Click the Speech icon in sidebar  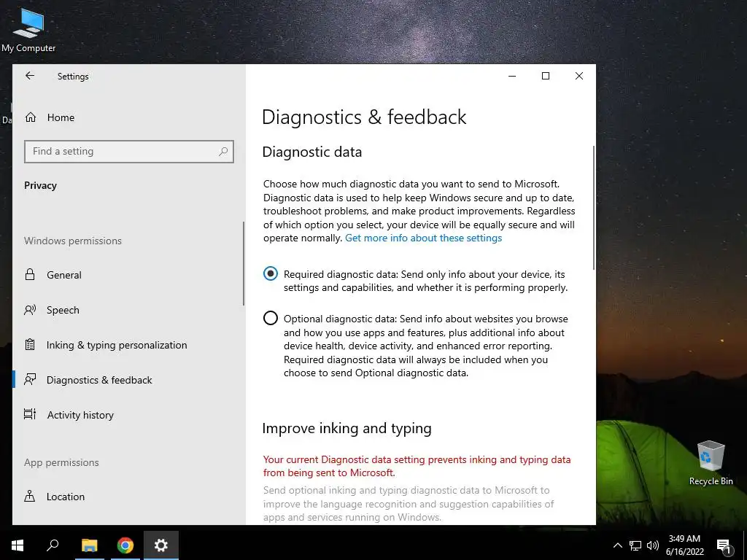click(29, 310)
